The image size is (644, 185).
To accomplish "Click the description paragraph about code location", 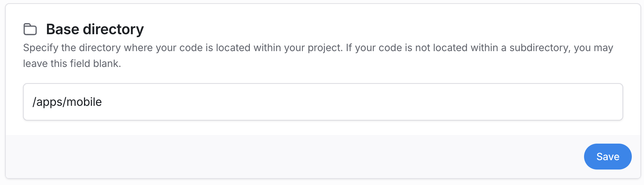I will (318, 48).
